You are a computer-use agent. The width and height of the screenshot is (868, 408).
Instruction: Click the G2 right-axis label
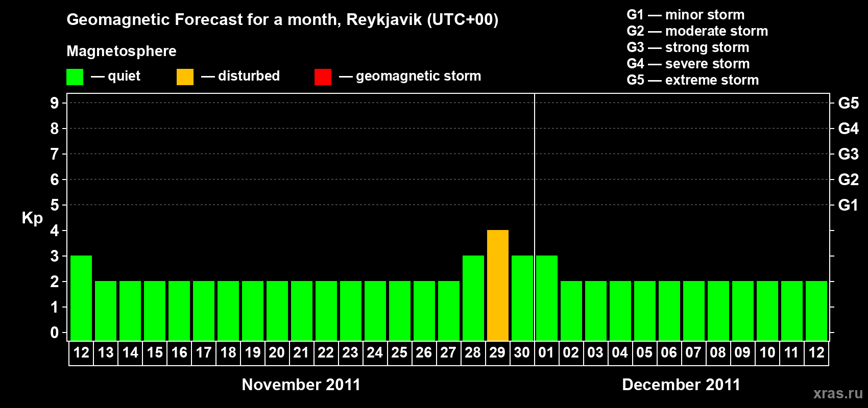(x=849, y=180)
